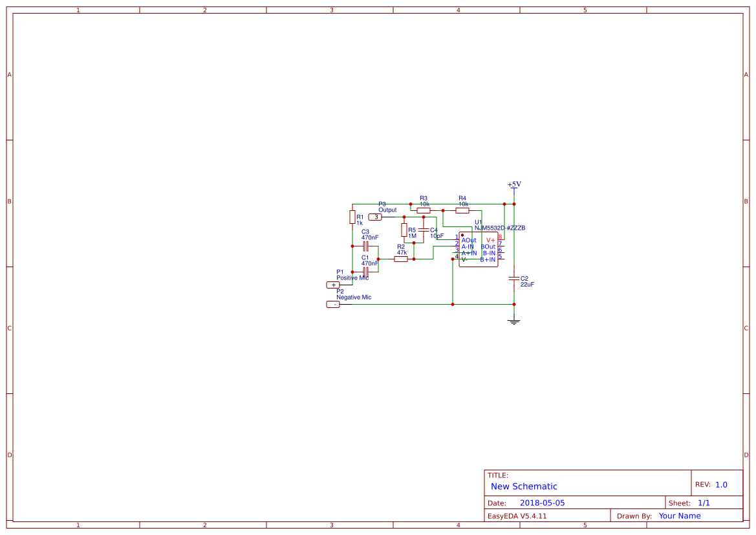
Task: Click the 47k value of R2
Action: pos(402,253)
